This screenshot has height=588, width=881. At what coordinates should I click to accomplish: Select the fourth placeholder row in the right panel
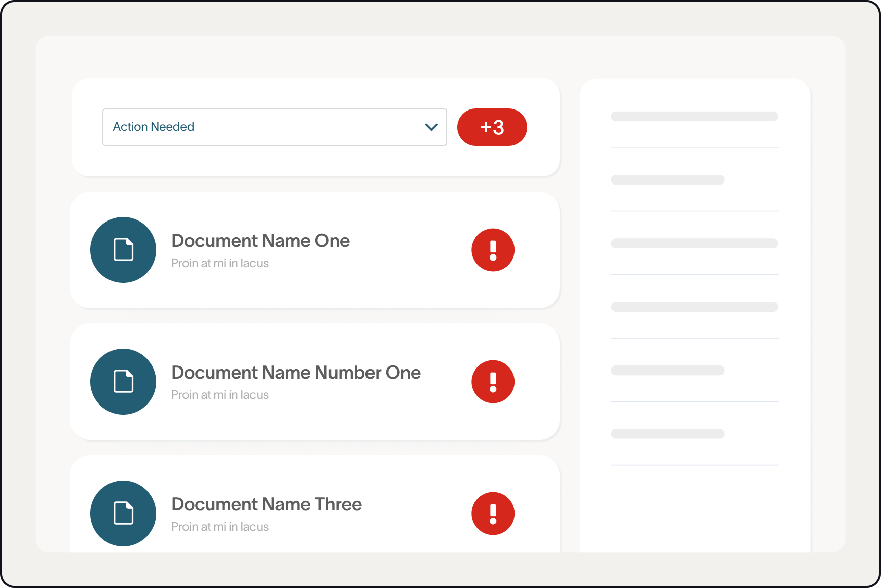(x=694, y=307)
